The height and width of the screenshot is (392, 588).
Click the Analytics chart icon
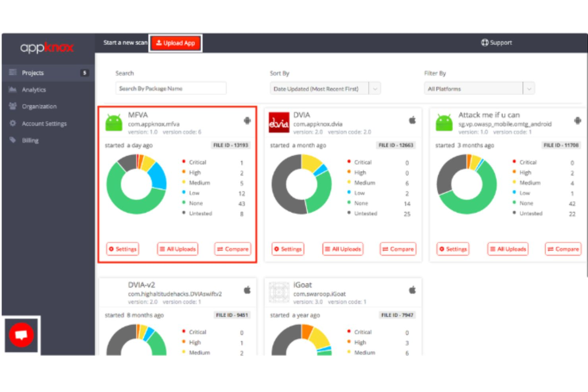[x=13, y=89]
